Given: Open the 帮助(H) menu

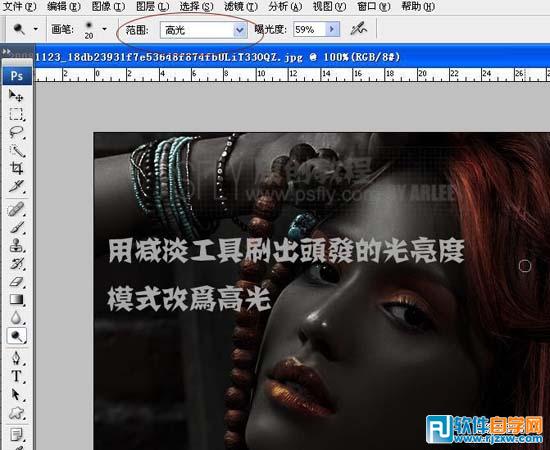Looking at the screenshot, I should [418, 6].
